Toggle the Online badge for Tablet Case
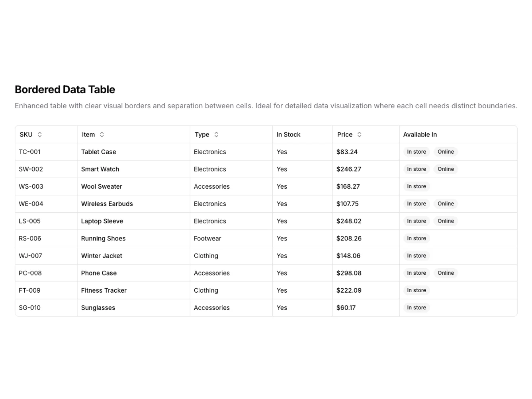The height and width of the screenshot is (399, 532). point(446,152)
